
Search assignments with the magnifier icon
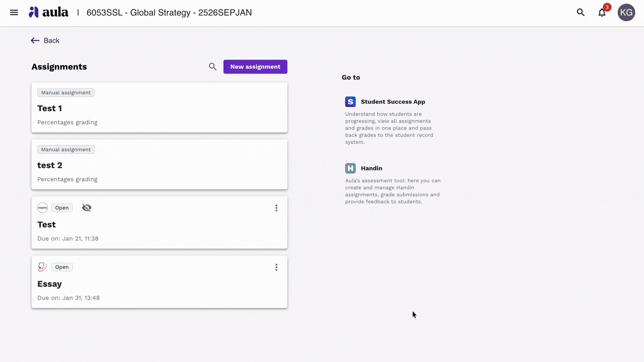[213, 67]
